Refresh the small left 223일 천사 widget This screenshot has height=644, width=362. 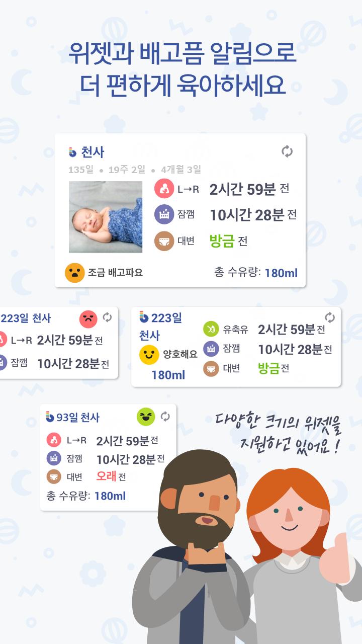tap(107, 317)
